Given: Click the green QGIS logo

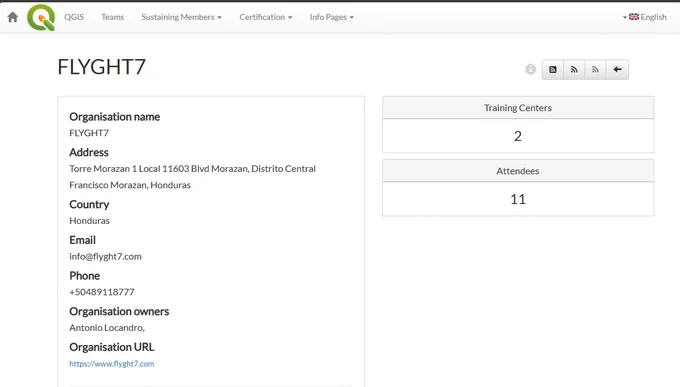Looking at the screenshot, I should (x=41, y=17).
